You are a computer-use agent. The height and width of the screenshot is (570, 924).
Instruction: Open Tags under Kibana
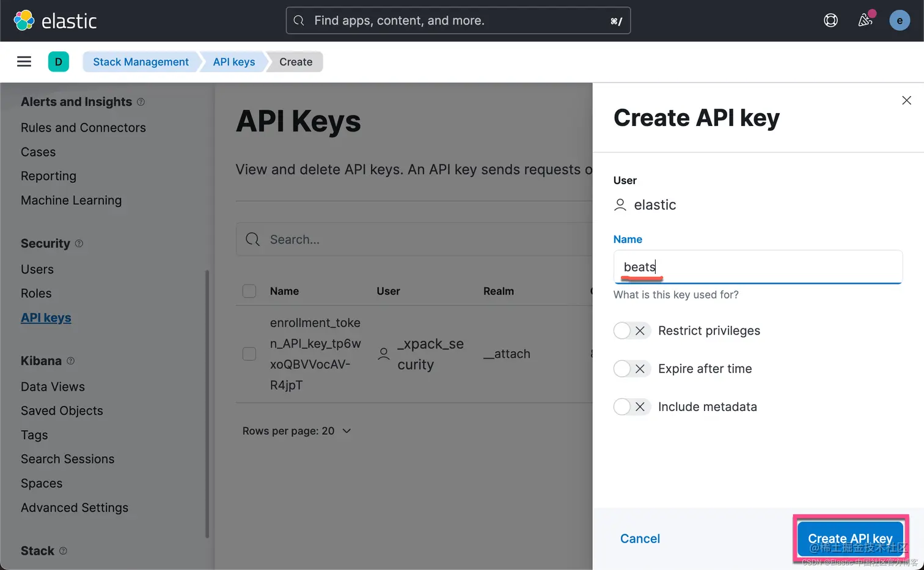pyautogui.click(x=34, y=435)
